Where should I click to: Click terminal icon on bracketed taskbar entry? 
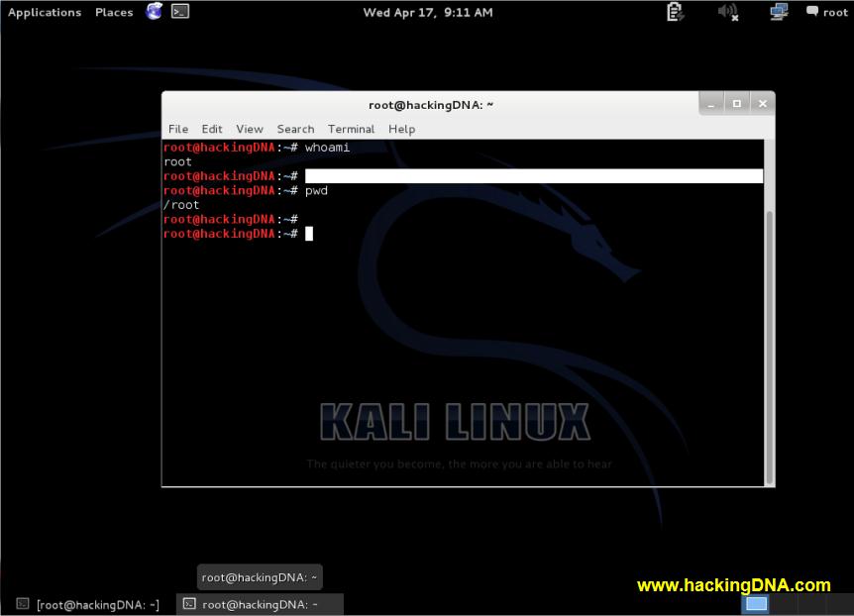[23, 603]
